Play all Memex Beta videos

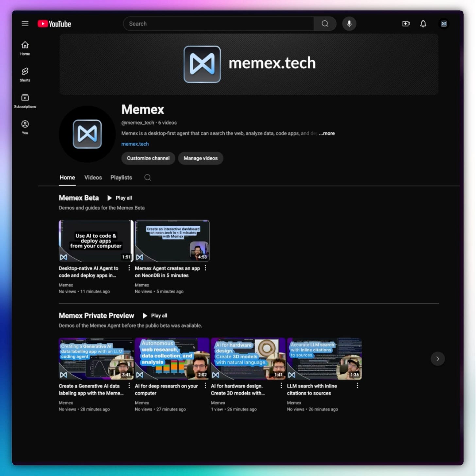point(120,198)
